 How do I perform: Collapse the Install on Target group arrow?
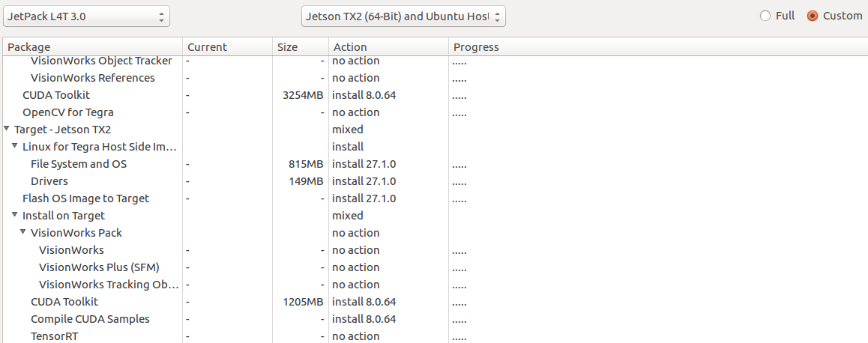point(15,216)
